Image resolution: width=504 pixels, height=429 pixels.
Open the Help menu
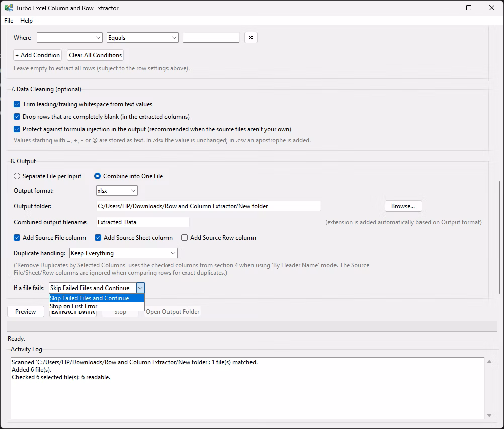[x=26, y=21]
